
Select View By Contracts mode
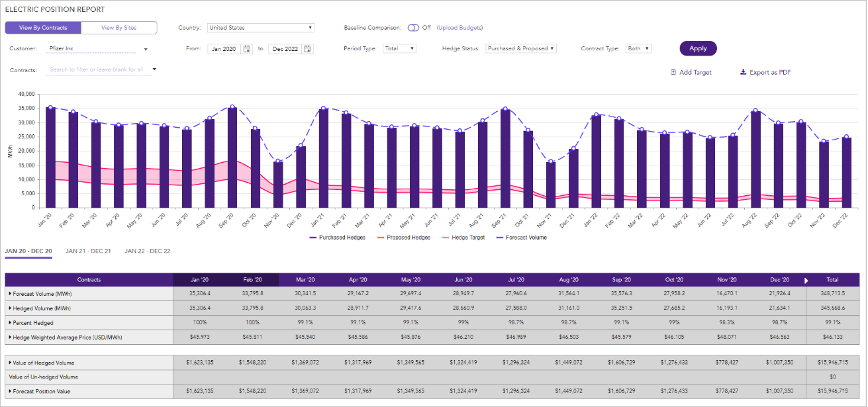coord(43,28)
